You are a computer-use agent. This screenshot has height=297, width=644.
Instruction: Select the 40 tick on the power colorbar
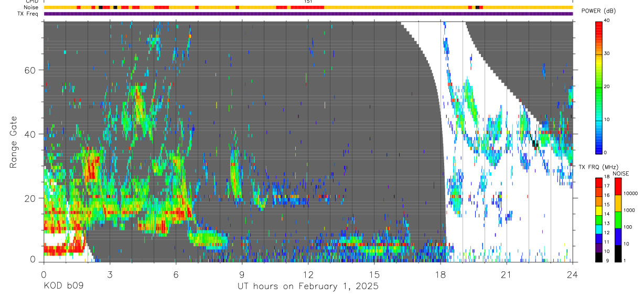(607, 20)
